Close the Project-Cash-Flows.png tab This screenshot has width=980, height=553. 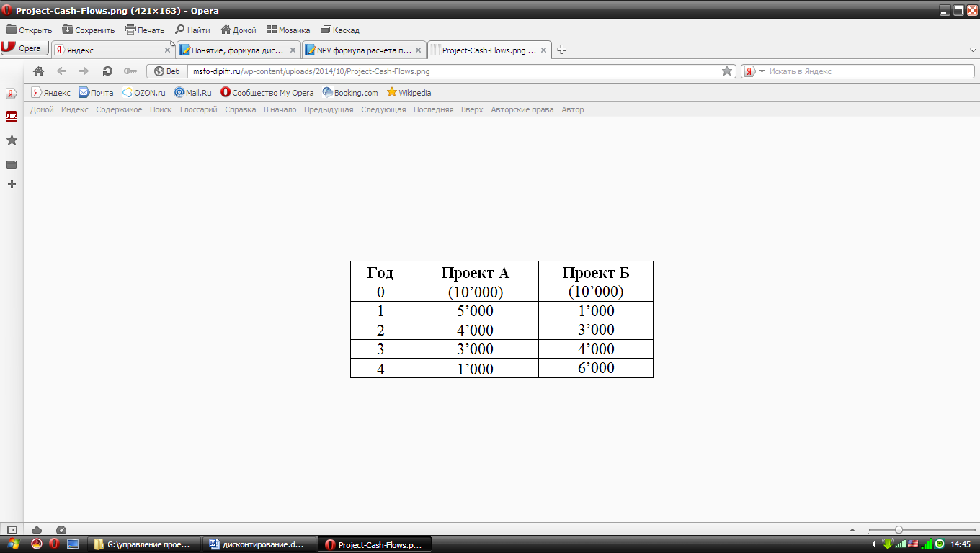[x=543, y=50]
